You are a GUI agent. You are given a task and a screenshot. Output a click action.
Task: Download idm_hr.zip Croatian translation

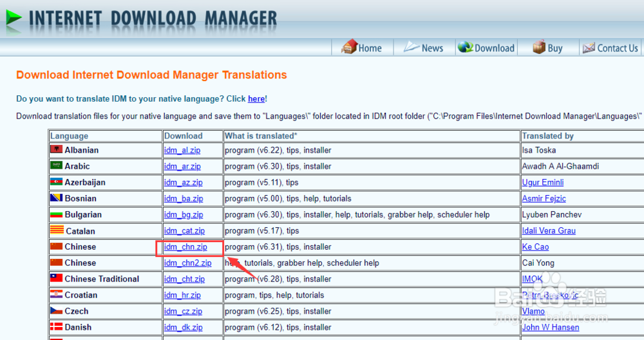tap(182, 295)
